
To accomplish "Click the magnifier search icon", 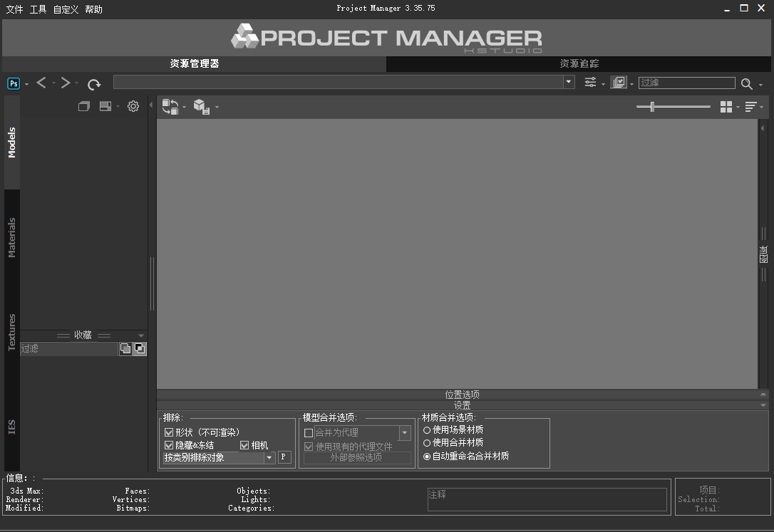I will click(746, 84).
